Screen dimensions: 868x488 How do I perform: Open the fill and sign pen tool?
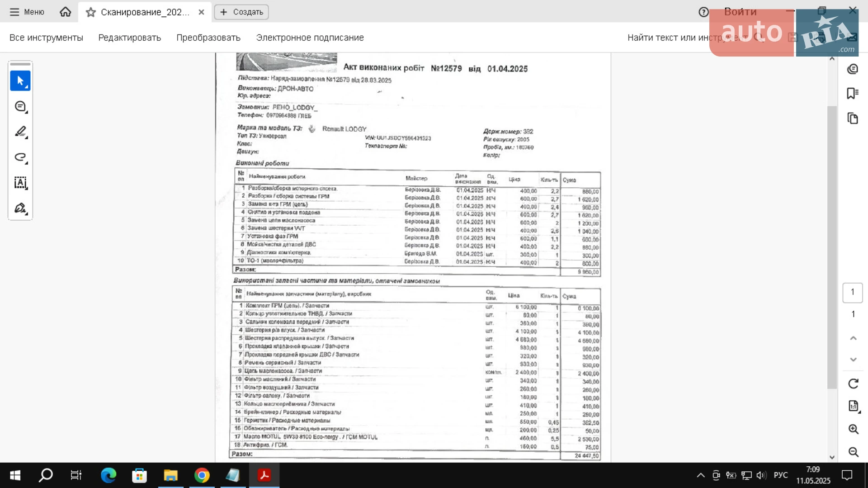20,208
